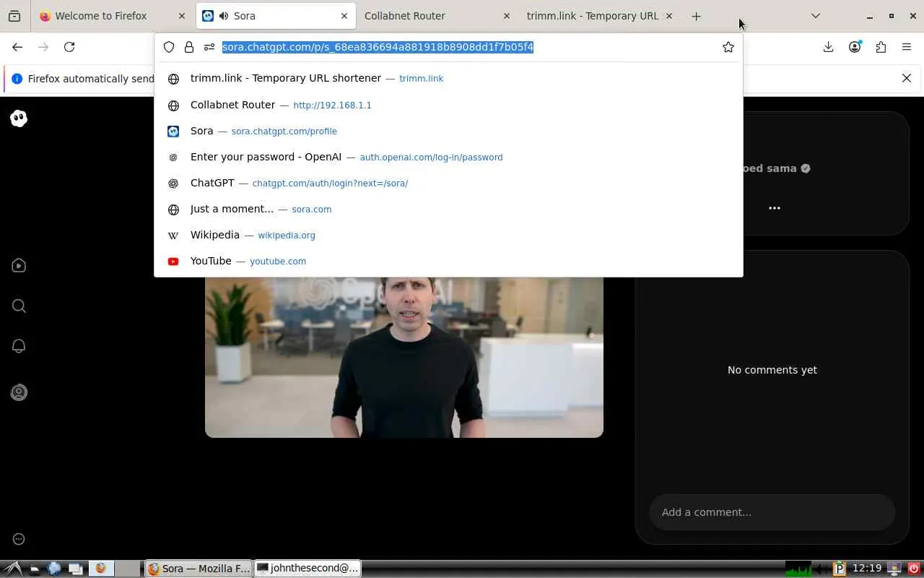
Task: Go back to the previous page
Action: coord(17,47)
